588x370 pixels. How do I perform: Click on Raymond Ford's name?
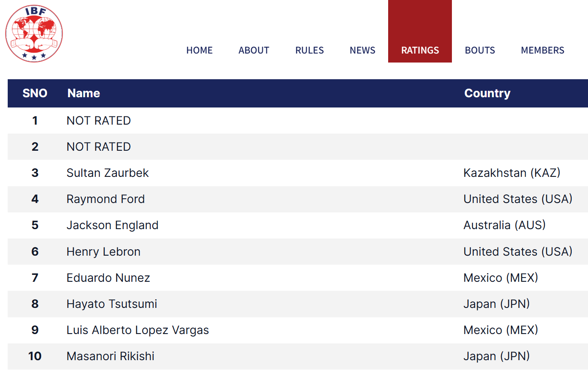(x=106, y=199)
